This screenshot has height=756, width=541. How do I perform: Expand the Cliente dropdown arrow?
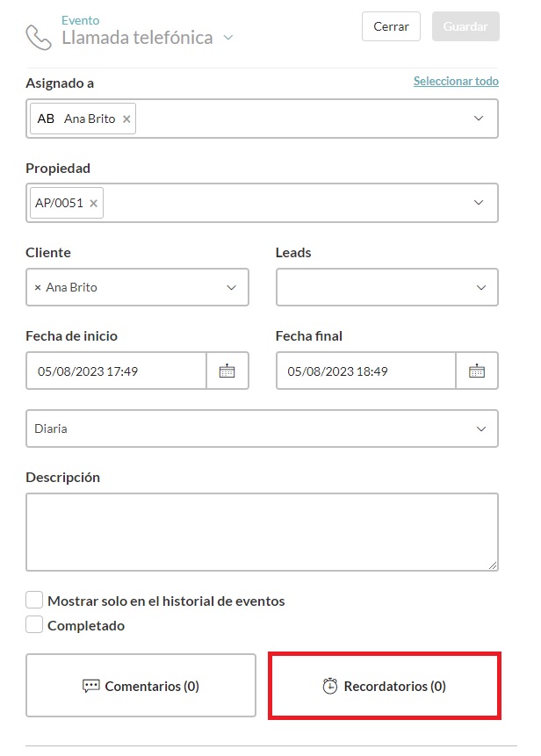tap(231, 288)
